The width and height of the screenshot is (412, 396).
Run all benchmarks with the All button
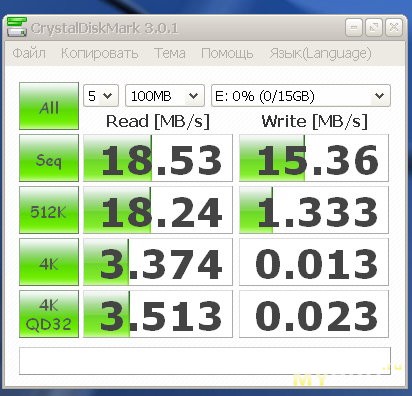coord(49,106)
